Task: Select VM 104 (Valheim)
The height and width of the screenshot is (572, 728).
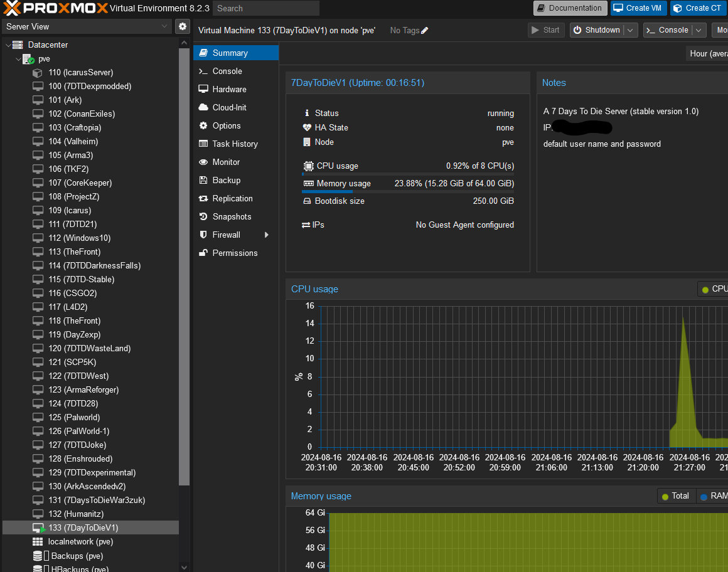Action: click(90, 142)
